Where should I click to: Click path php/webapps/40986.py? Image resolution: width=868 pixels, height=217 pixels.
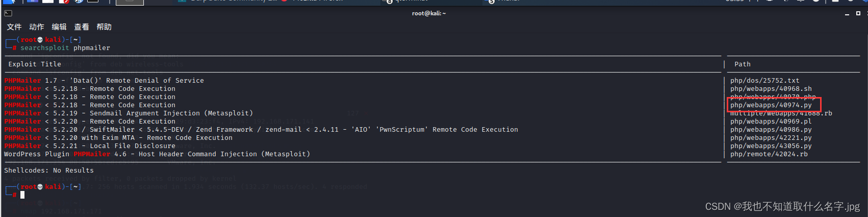tap(771, 130)
